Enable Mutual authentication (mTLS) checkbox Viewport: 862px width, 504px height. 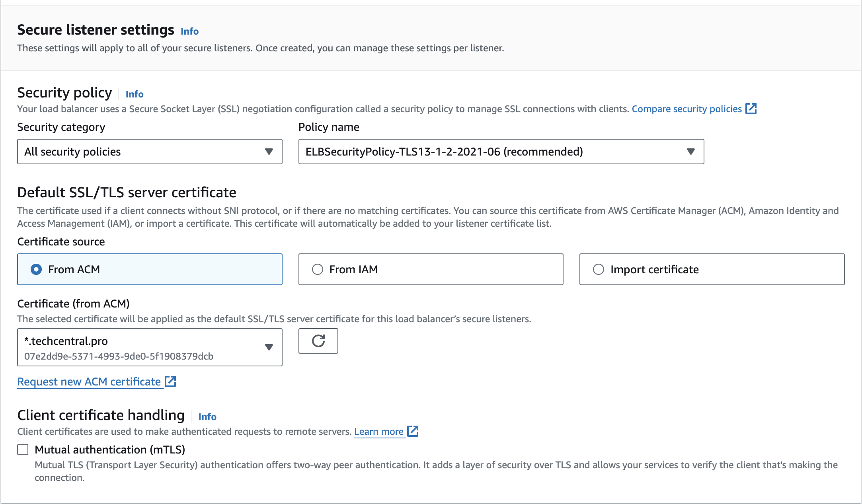pyautogui.click(x=23, y=450)
